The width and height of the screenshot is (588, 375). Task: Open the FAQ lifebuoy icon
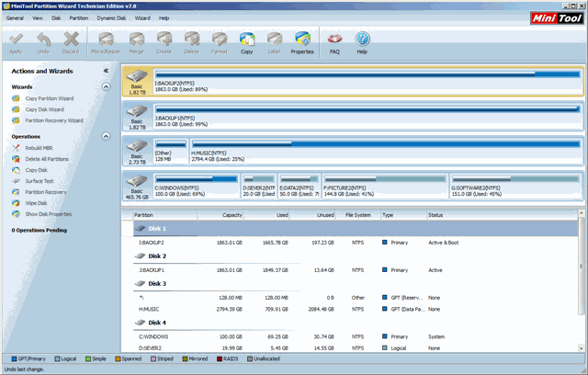point(334,43)
